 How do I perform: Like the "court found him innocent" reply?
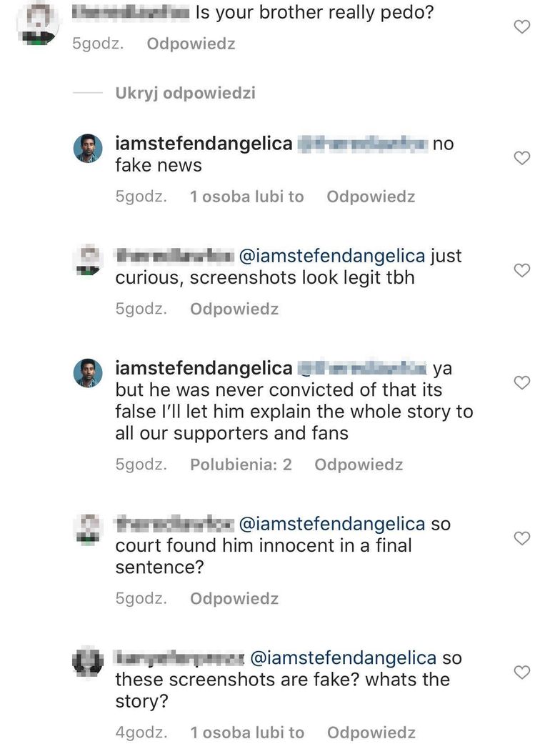[x=522, y=538]
